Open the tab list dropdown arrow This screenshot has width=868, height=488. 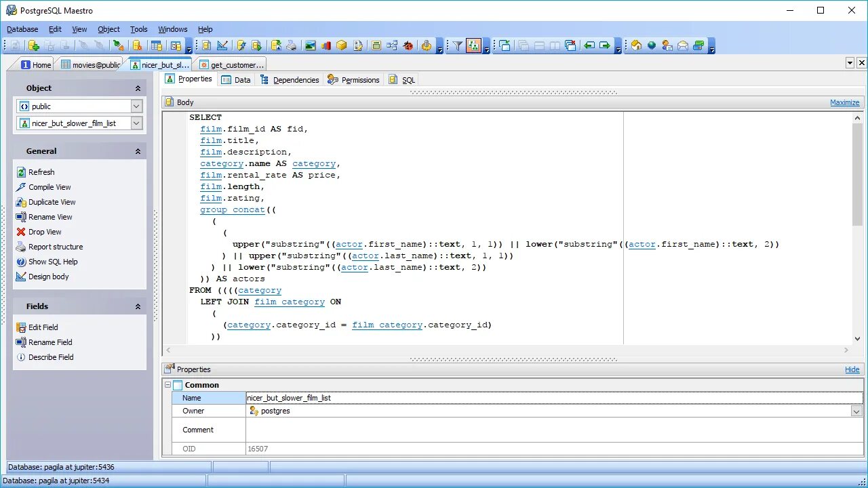(850, 63)
